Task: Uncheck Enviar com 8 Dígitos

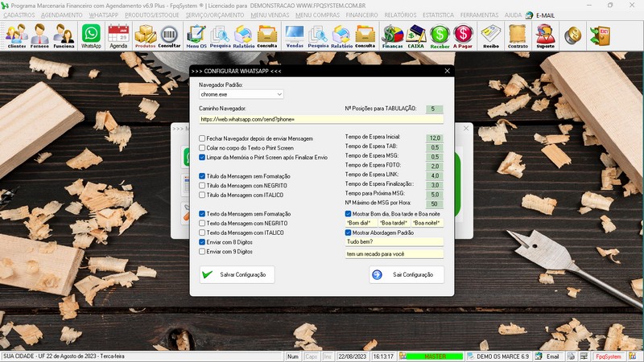Action: point(202,242)
